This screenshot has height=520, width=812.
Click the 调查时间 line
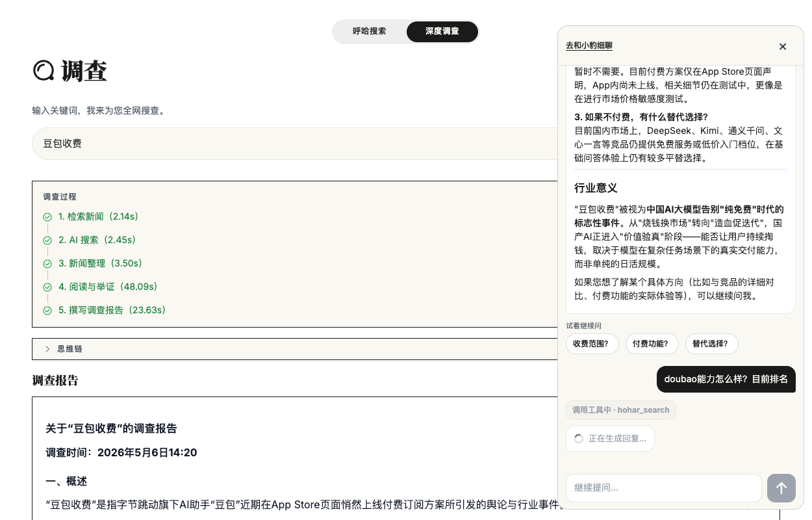click(121, 452)
